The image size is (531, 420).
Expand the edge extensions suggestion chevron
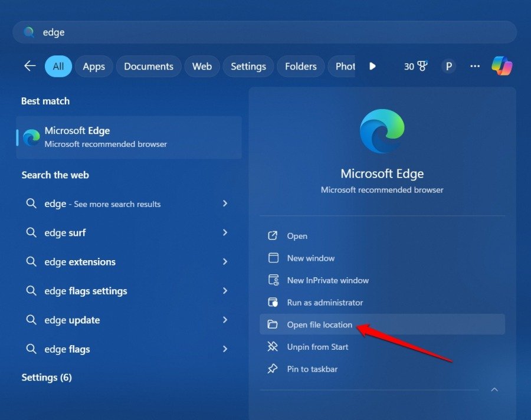click(x=225, y=261)
